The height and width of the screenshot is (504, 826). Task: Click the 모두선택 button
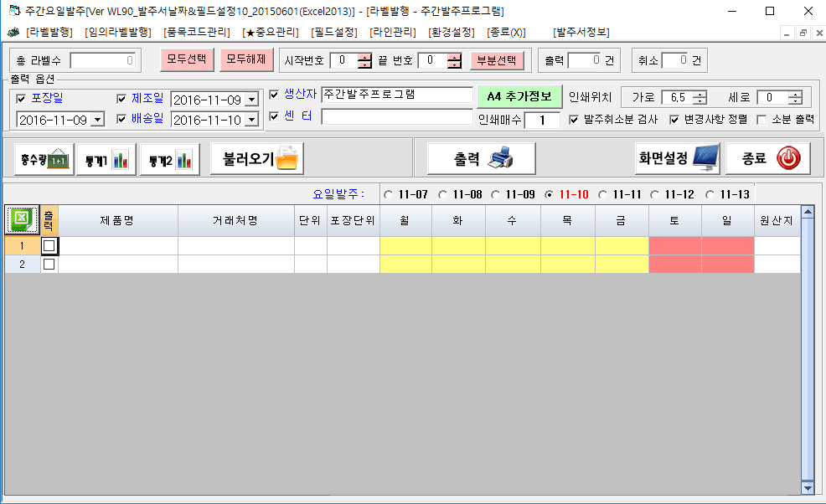pyautogui.click(x=186, y=60)
